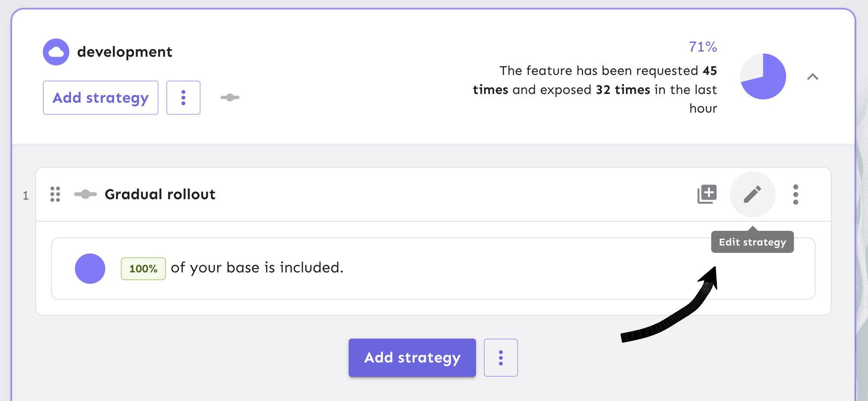Click the slider icon beside Gradual rollout title
Screen dimensions: 868x401
coord(85,194)
